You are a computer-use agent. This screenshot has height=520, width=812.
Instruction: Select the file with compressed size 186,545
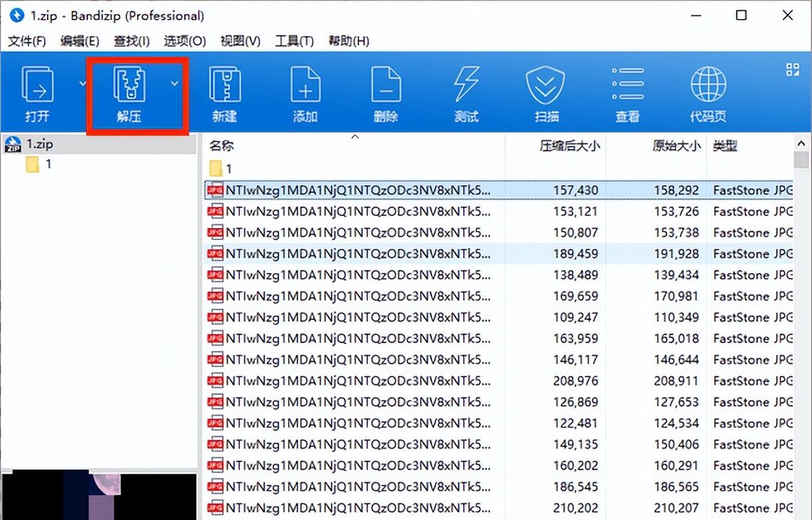(x=499, y=486)
